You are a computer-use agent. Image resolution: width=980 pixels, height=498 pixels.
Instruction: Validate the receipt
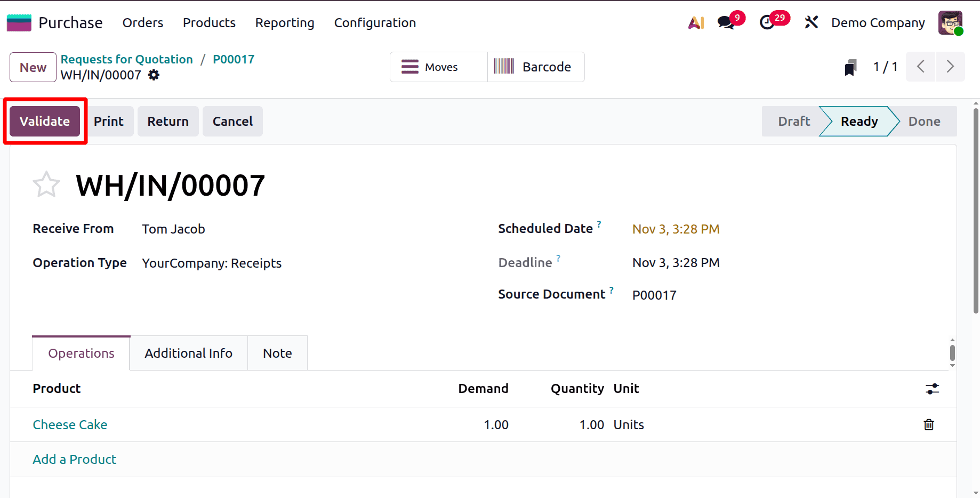[x=45, y=121]
